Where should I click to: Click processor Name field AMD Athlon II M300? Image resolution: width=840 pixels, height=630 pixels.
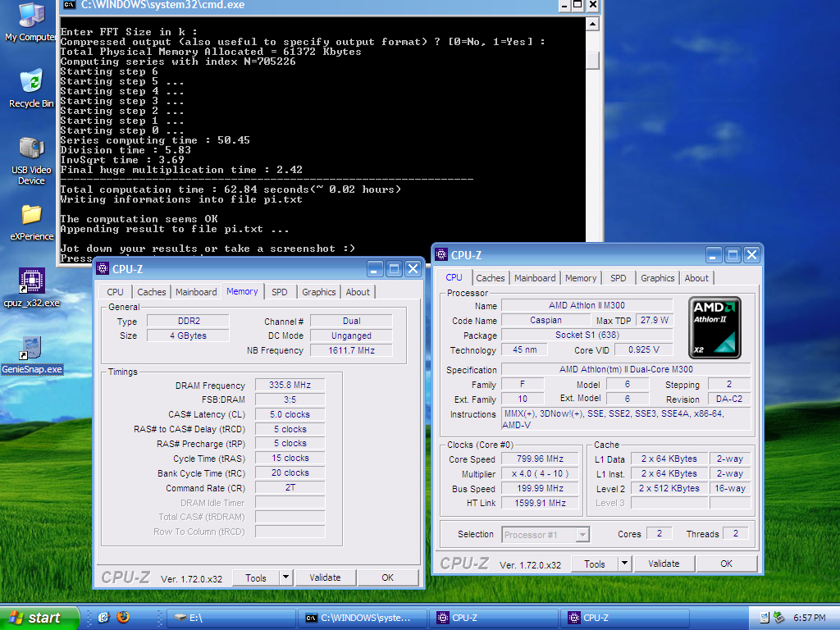tap(587, 305)
